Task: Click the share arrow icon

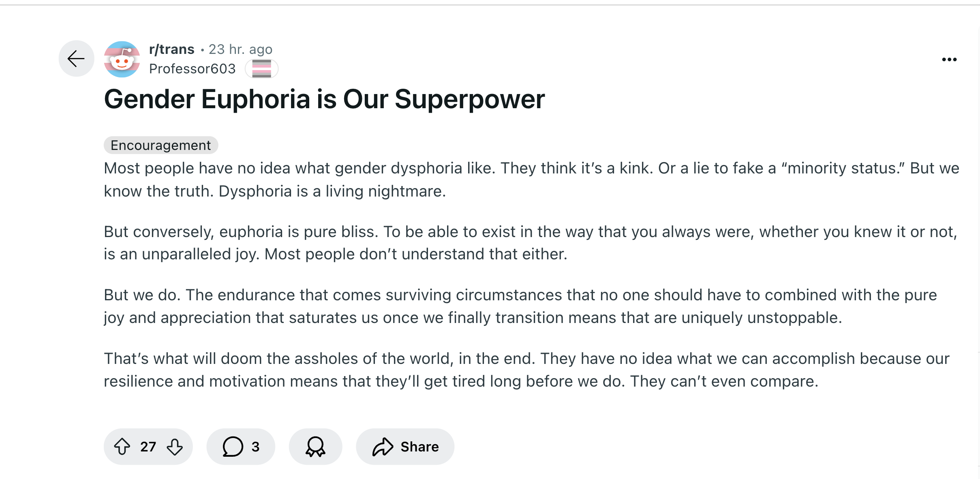Action: pyautogui.click(x=383, y=447)
